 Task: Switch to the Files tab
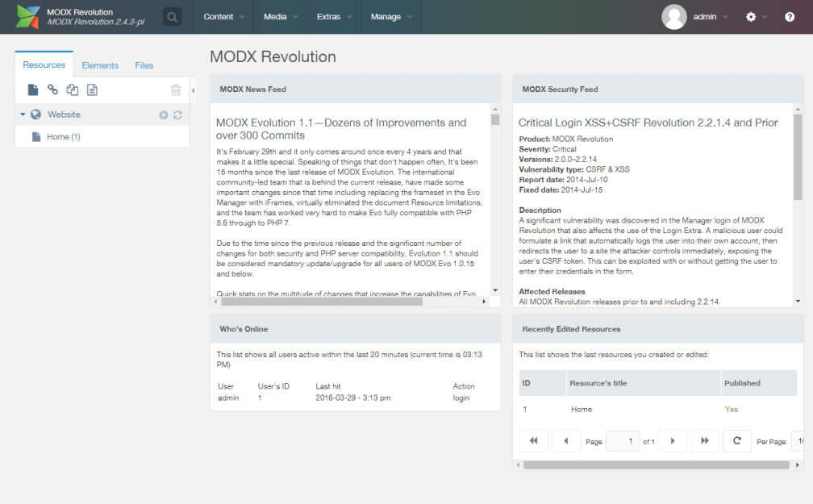coord(144,65)
